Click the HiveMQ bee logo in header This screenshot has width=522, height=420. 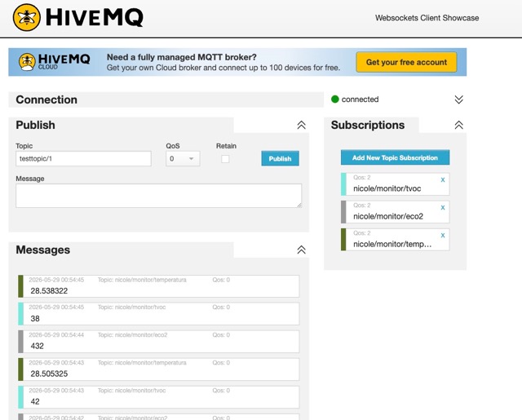[x=27, y=17]
